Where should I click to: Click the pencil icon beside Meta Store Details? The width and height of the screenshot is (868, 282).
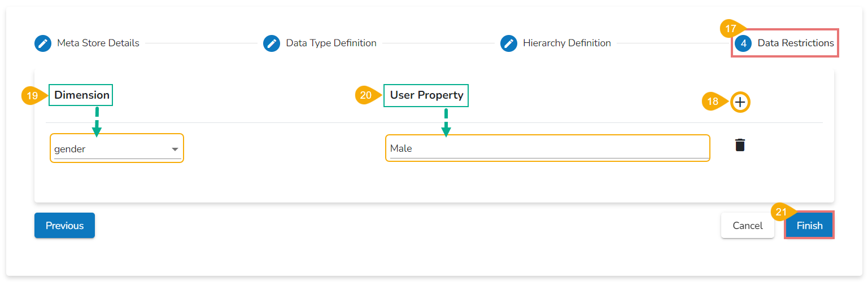pyautogui.click(x=43, y=43)
